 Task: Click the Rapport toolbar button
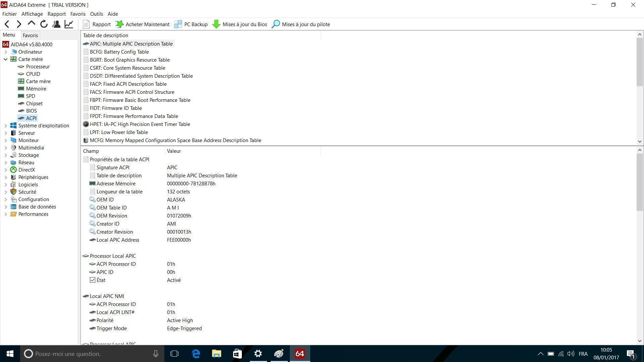click(x=97, y=24)
